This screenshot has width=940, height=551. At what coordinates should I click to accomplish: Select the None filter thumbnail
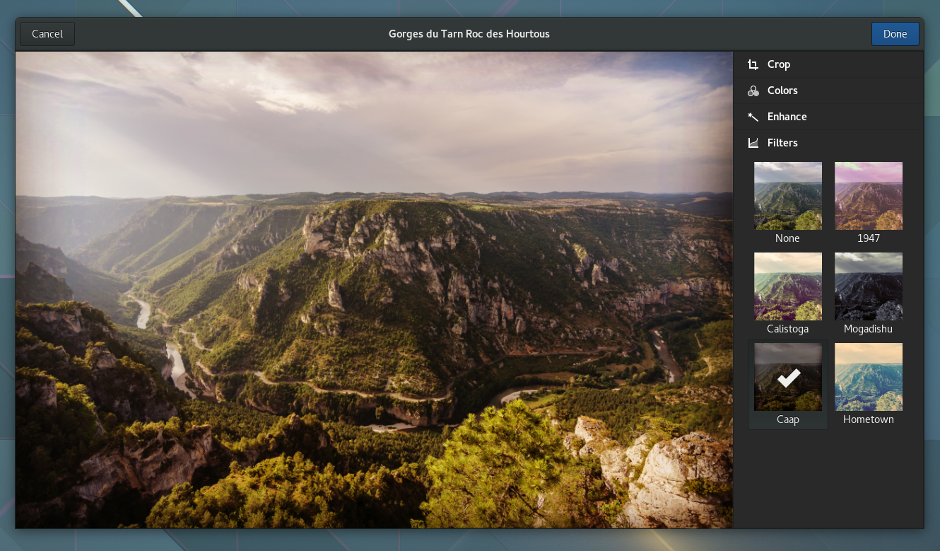tap(788, 196)
